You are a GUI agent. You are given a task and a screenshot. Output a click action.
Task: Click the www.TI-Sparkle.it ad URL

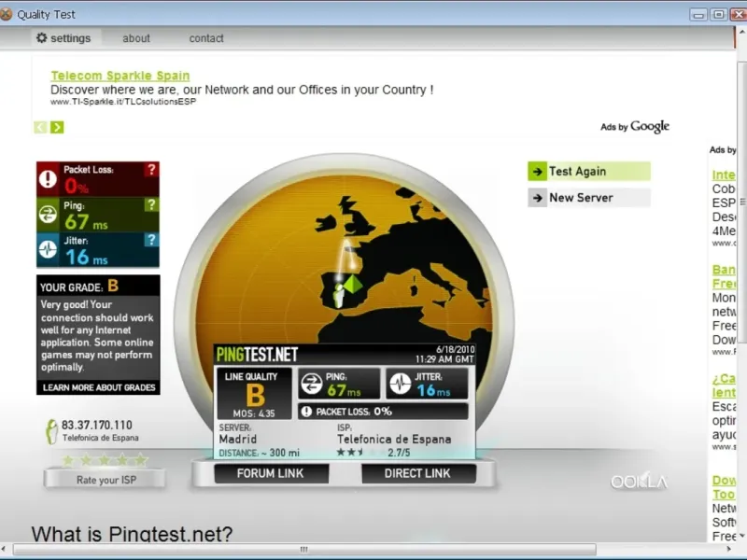tap(123, 102)
